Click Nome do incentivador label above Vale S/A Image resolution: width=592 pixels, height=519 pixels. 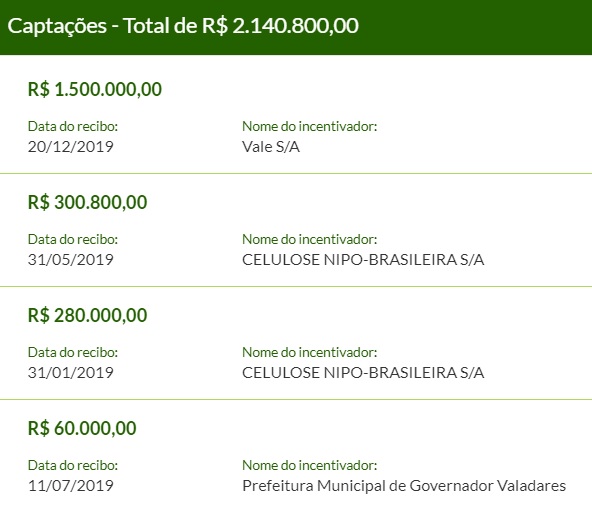tap(310, 126)
